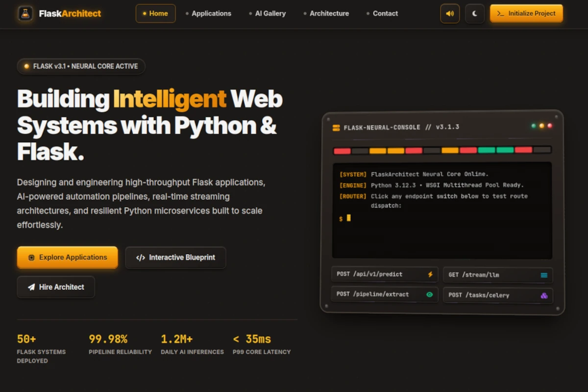Click the FlaskArchitect flask logo icon

point(25,14)
